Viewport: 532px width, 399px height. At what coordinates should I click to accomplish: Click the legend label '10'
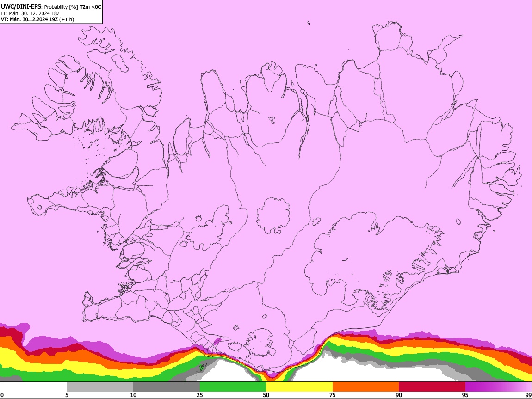tap(133, 395)
